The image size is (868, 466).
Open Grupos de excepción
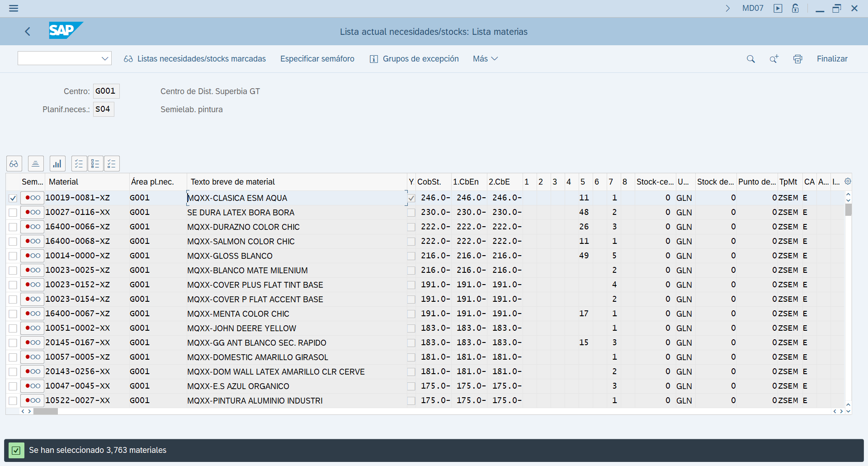[x=414, y=59]
